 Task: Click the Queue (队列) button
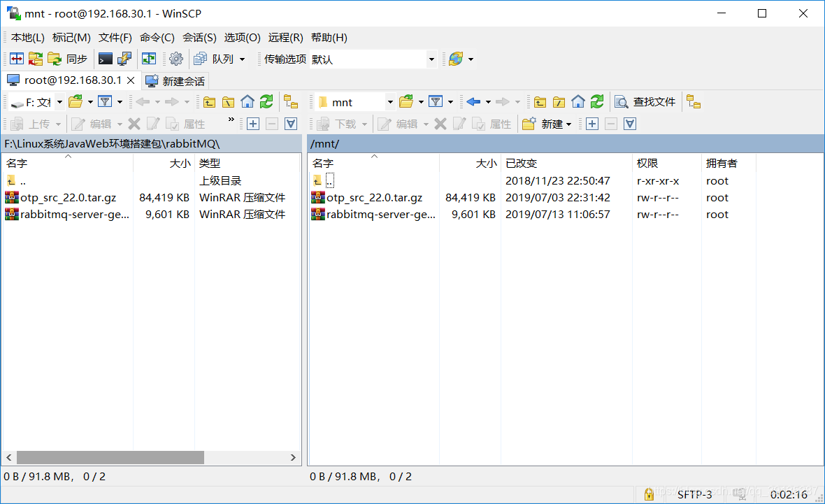coord(214,59)
